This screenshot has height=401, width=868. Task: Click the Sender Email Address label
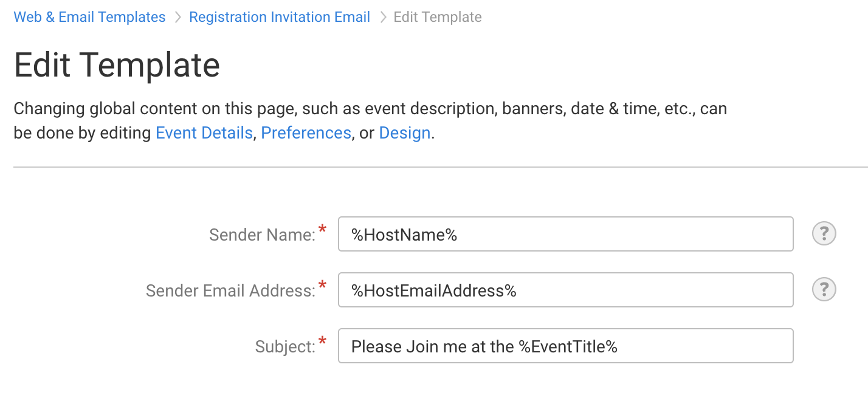[x=230, y=290]
